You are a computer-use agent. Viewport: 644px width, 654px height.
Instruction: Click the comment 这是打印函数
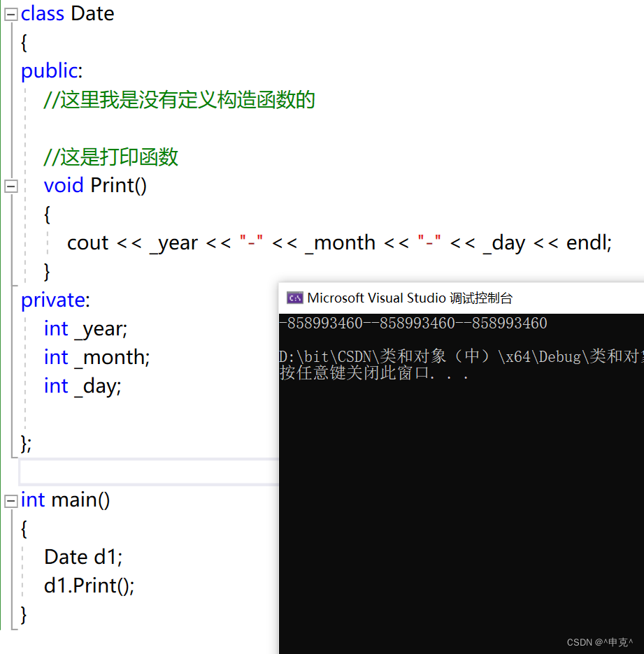pyautogui.click(x=111, y=158)
